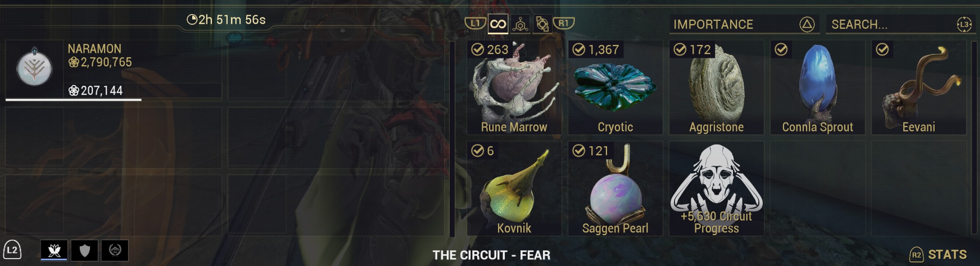980x266 pixels.
Task: Click the Circuit Progress mask icon
Action: (716, 178)
